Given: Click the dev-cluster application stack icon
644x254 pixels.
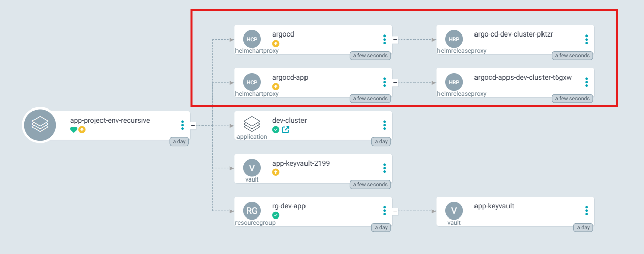Looking at the screenshot, I should point(252,124).
